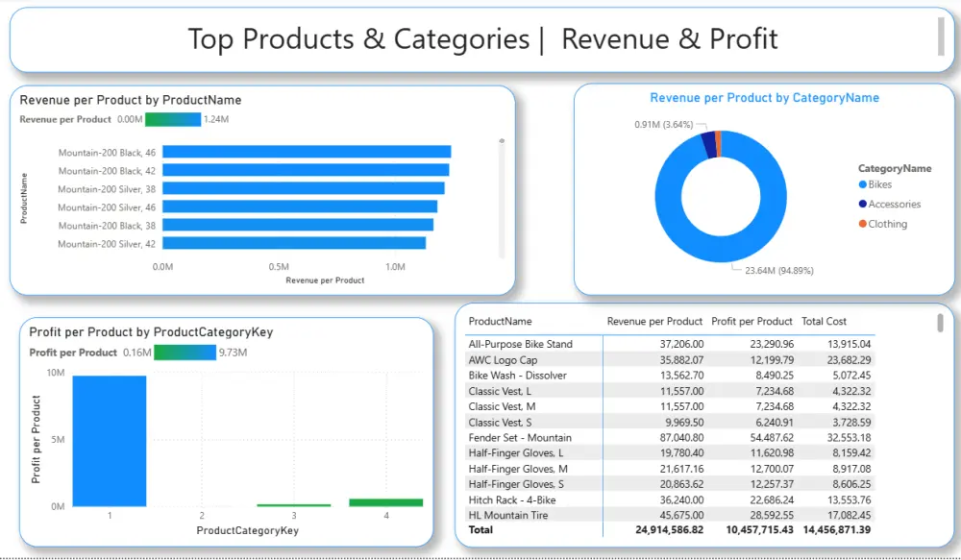Screen dimensions: 961x560
Task: Select the Mountain-200 Silver, 38 bar
Action: click(304, 188)
